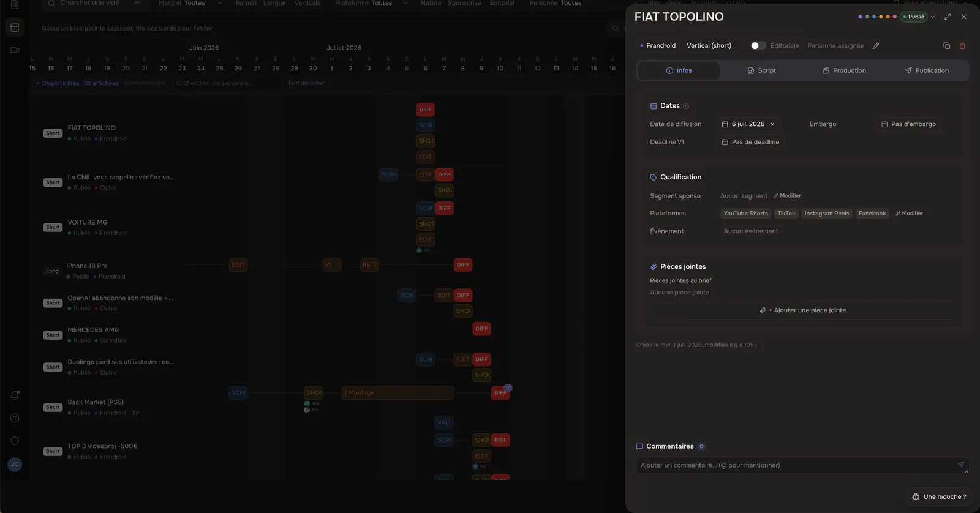The image size is (980, 513).
Task: Duplicate the video with the copy icon
Action: 946,46
